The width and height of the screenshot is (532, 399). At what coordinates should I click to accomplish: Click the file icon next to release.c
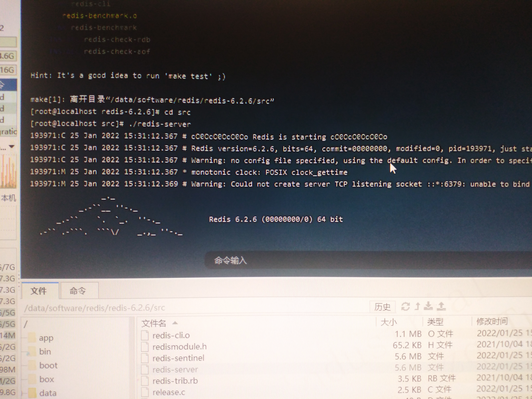(x=145, y=392)
